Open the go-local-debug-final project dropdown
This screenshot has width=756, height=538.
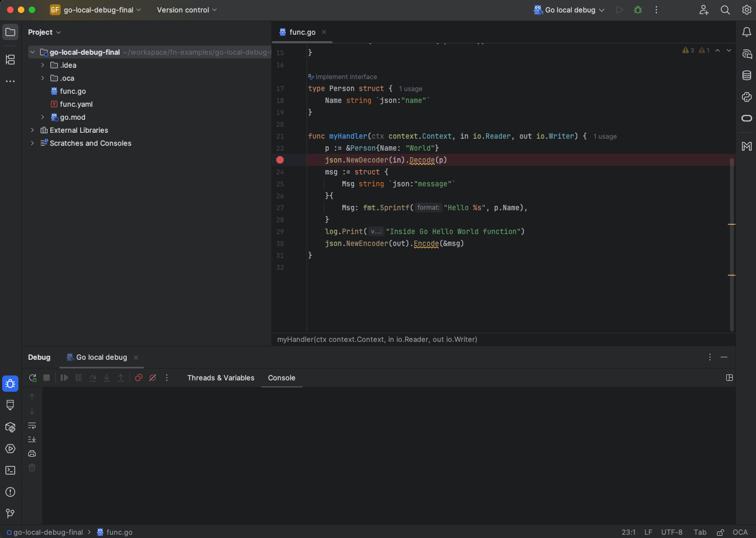click(95, 10)
